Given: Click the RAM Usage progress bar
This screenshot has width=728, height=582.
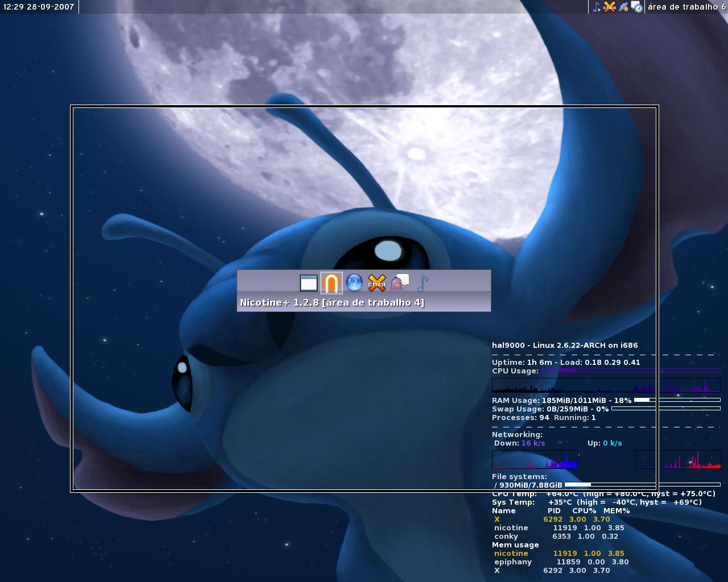Looking at the screenshot, I should [677, 400].
